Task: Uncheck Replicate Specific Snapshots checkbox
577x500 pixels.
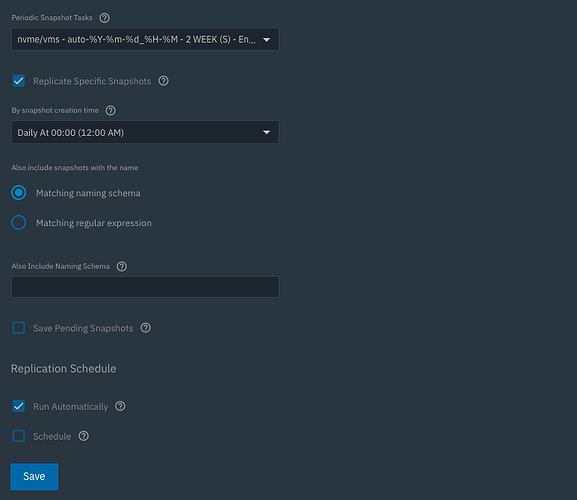Action: 19,81
